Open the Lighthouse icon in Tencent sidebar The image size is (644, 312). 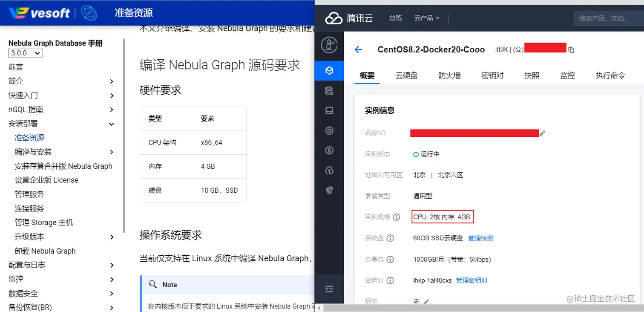coord(329,45)
